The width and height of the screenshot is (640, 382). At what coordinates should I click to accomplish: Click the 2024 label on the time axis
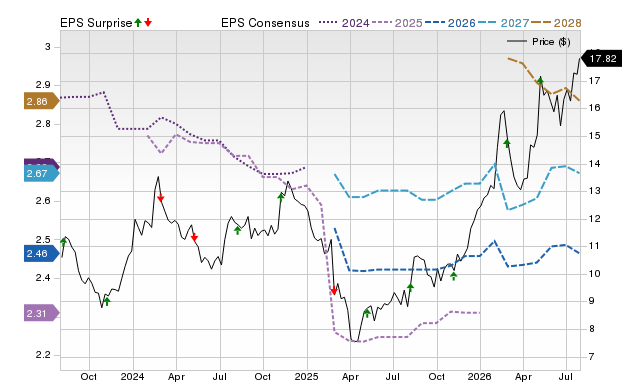pos(132,376)
